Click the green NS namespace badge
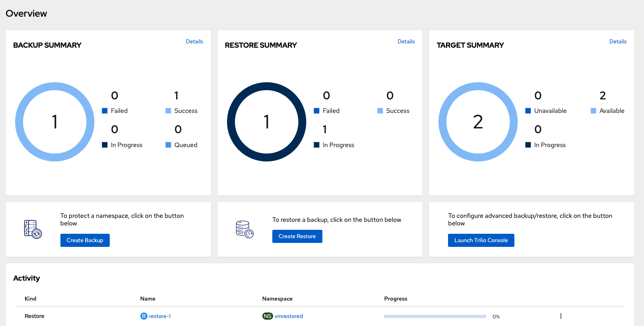This screenshot has height=326, width=644. 268,316
